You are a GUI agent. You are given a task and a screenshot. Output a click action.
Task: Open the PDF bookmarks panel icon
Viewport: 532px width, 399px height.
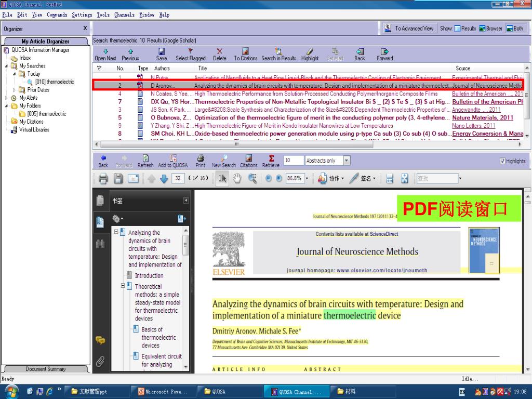click(100, 222)
